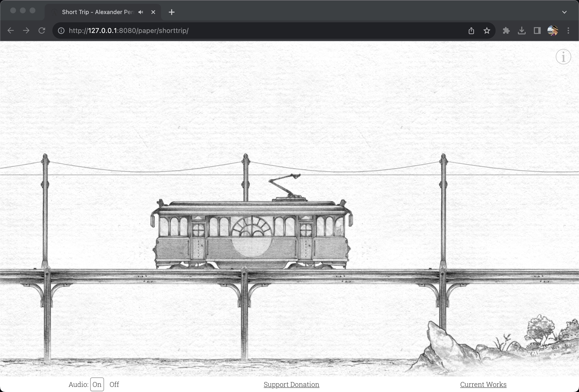
Task: Turn audio On
Action: [97, 384]
